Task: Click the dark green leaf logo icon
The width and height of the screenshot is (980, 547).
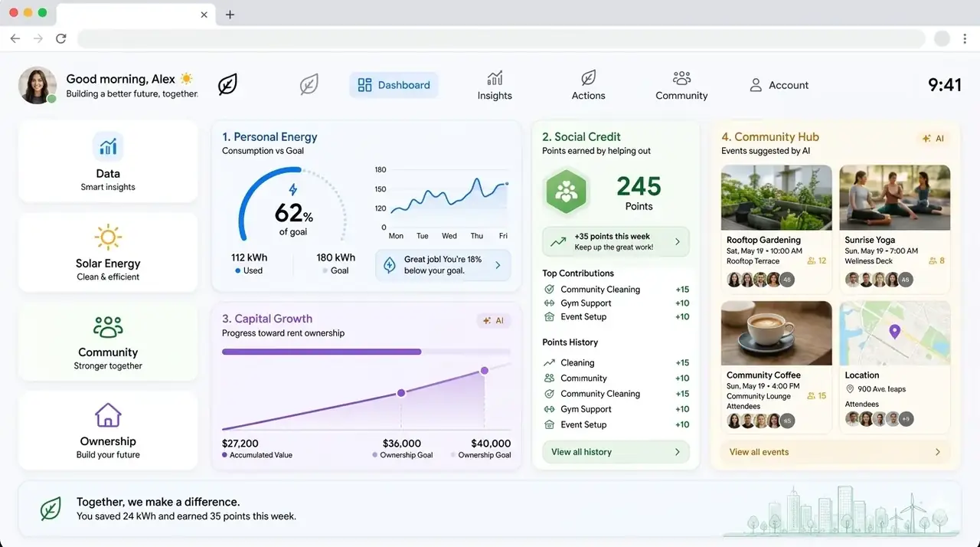Action: click(227, 84)
